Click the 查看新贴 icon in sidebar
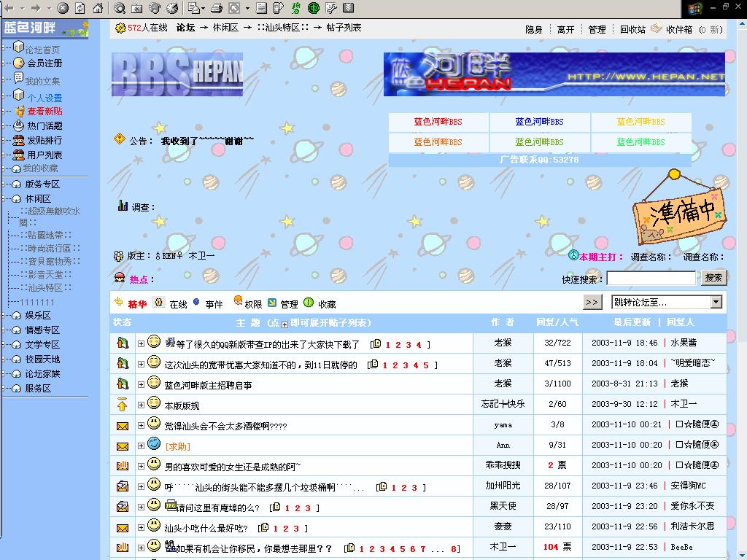The height and width of the screenshot is (560, 747). tap(20, 111)
